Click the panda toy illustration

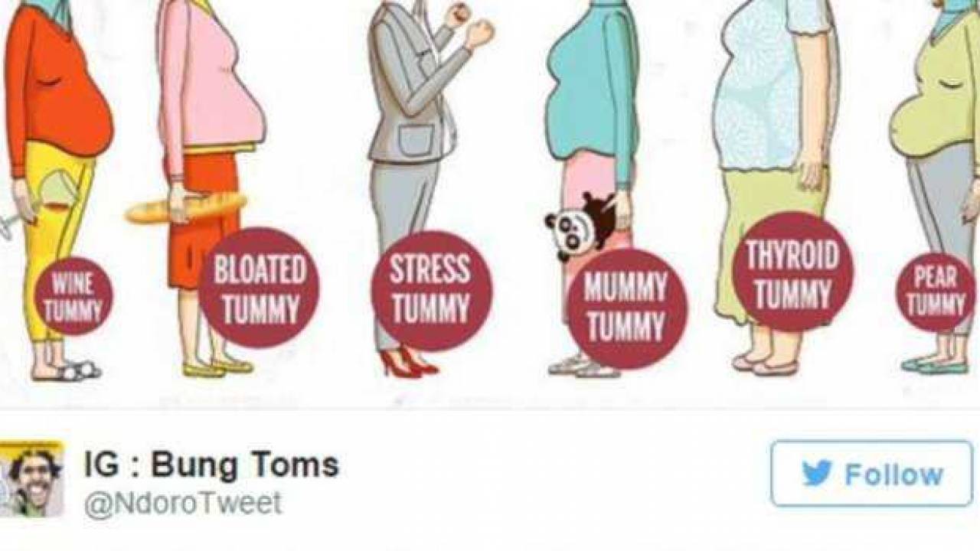tap(579, 224)
